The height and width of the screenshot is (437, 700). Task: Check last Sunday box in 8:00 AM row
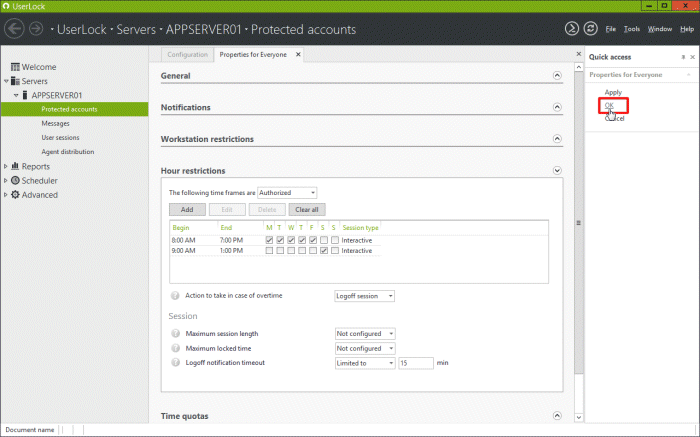coord(334,240)
